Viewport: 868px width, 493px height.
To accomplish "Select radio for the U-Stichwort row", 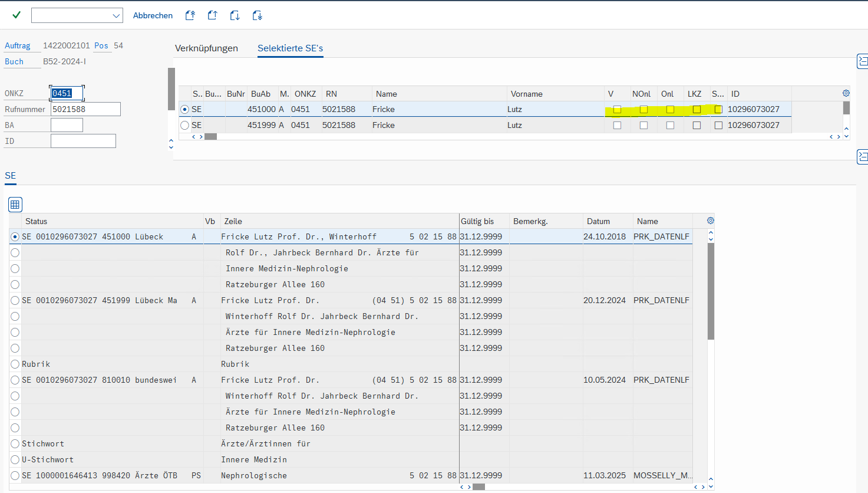I will (15, 459).
